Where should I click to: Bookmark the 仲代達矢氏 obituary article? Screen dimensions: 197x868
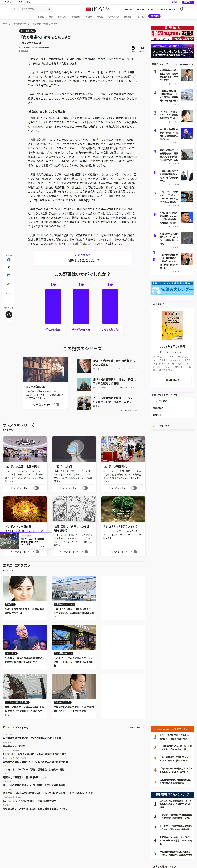135,361
